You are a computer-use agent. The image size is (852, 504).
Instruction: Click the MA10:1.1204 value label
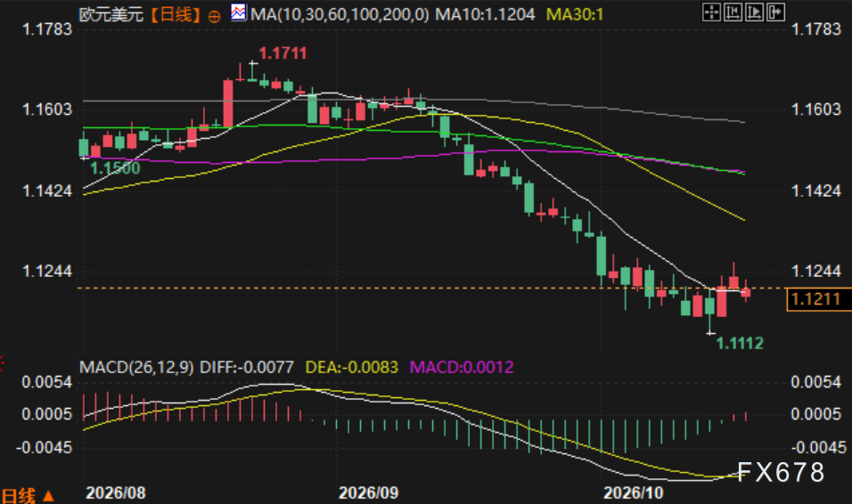(485, 14)
